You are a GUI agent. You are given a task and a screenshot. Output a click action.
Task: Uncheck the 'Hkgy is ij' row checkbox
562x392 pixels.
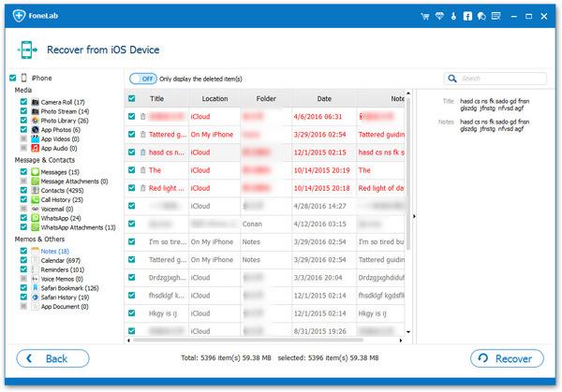(x=131, y=313)
